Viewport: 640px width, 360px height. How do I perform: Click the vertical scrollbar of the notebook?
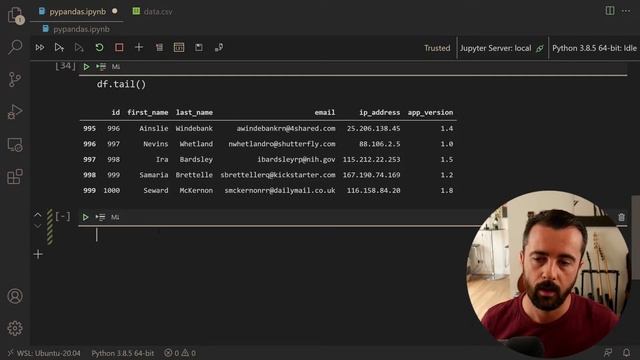636,237
